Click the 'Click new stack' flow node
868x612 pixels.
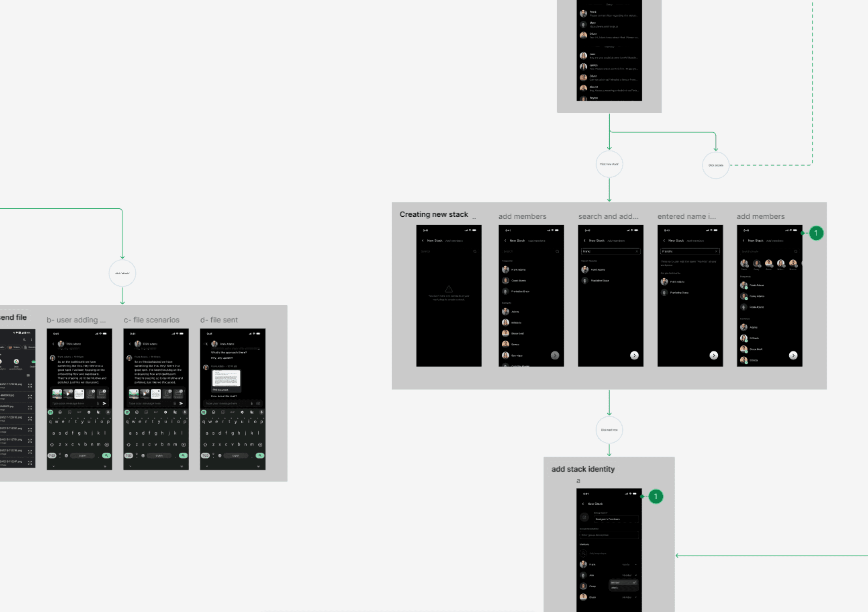(x=609, y=164)
